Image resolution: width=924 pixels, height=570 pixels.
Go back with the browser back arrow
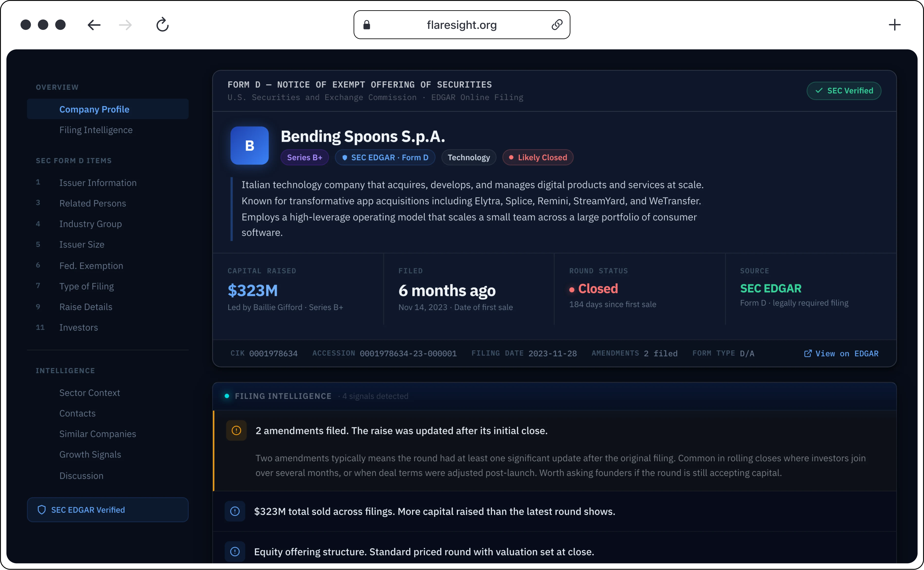94,25
